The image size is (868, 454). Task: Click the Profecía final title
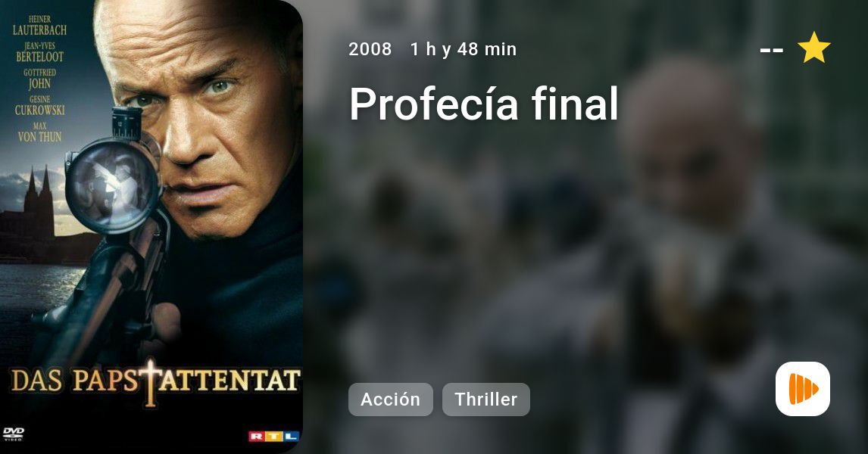tap(484, 104)
